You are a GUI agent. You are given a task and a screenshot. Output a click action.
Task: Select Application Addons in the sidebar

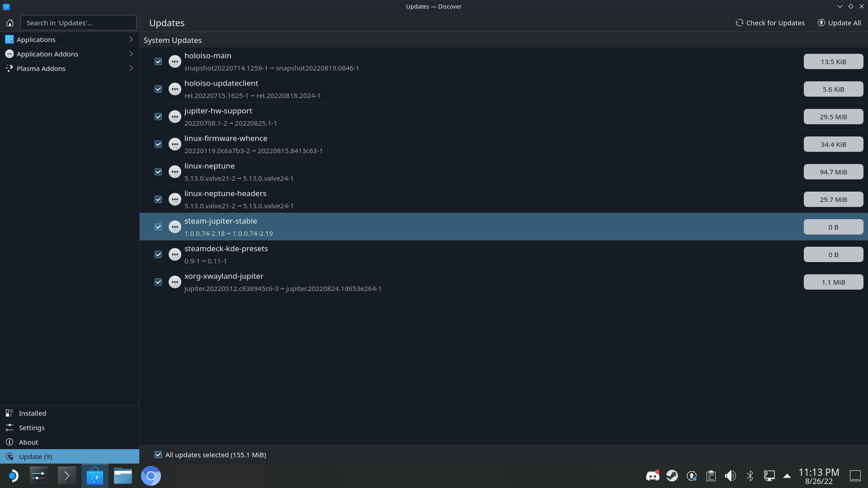(x=47, y=54)
